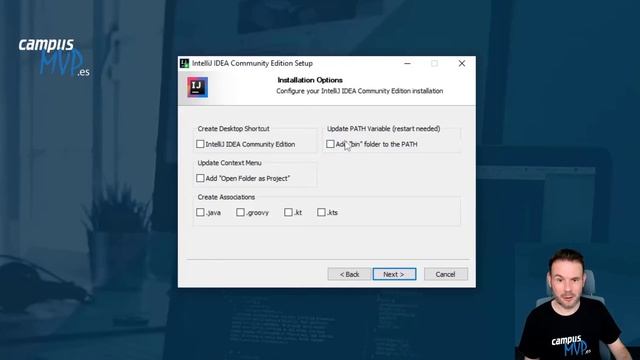This screenshot has height=360, width=640.
Task: Click the "Installation Options" heading
Action: point(310,80)
